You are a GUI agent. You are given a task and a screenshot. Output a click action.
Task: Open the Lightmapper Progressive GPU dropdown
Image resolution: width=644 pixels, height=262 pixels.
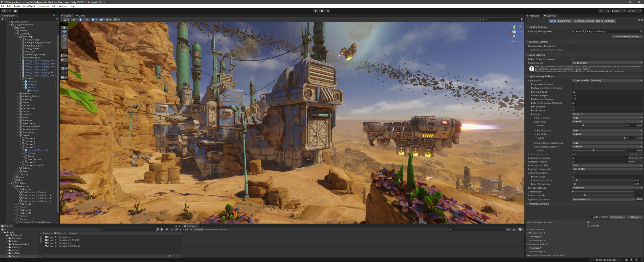coord(607,80)
